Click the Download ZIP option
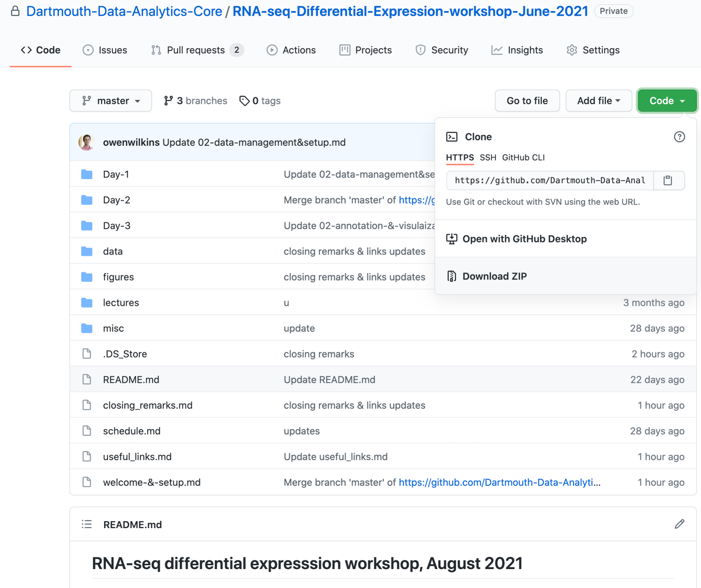 [494, 276]
